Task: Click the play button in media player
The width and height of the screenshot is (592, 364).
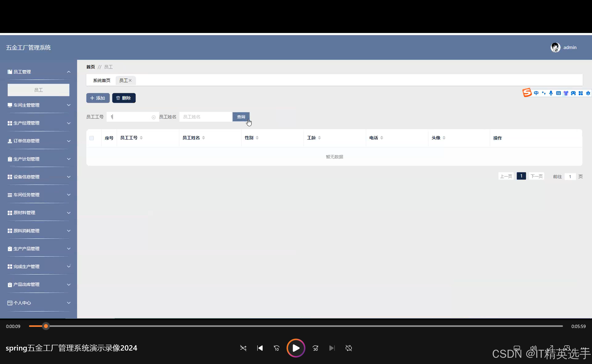Action: pyautogui.click(x=296, y=348)
